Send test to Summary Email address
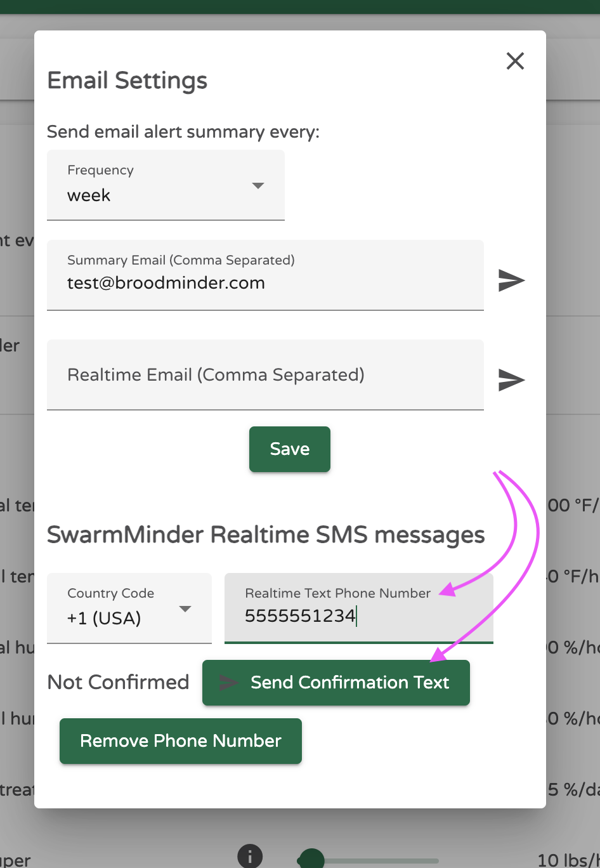 pyautogui.click(x=511, y=280)
